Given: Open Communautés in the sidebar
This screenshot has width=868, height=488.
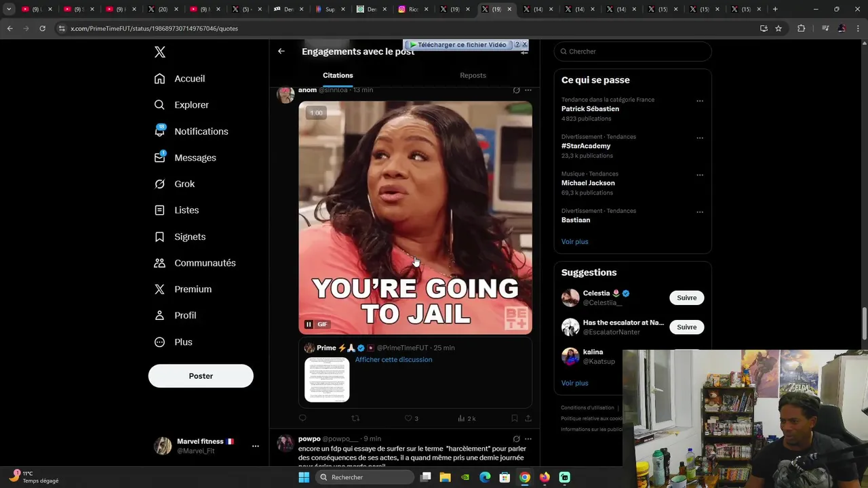Looking at the screenshot, I should tap(195, 263).
